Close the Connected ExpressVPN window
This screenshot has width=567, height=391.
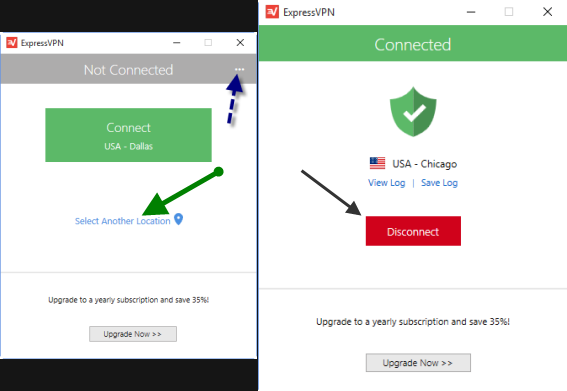tap(547, 12)
